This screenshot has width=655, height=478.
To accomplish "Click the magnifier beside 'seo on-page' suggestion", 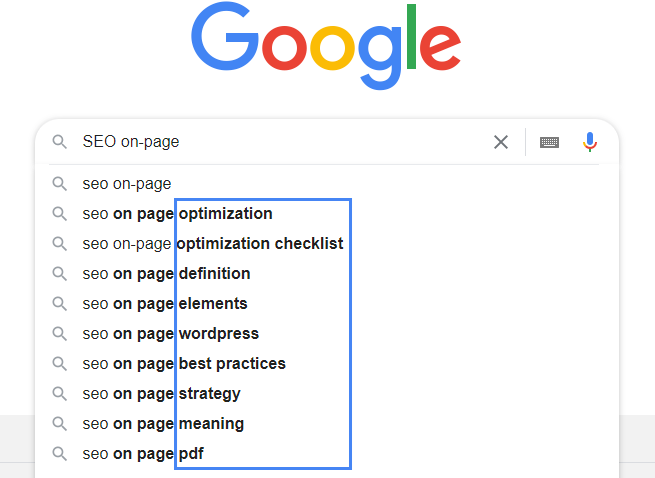I will tap(60, 184).
